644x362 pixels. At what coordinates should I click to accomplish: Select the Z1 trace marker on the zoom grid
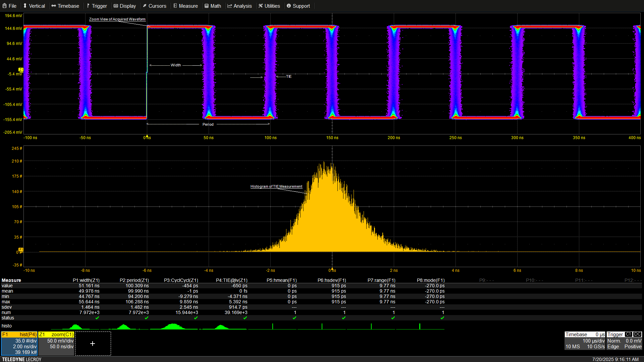click(21, 70)
